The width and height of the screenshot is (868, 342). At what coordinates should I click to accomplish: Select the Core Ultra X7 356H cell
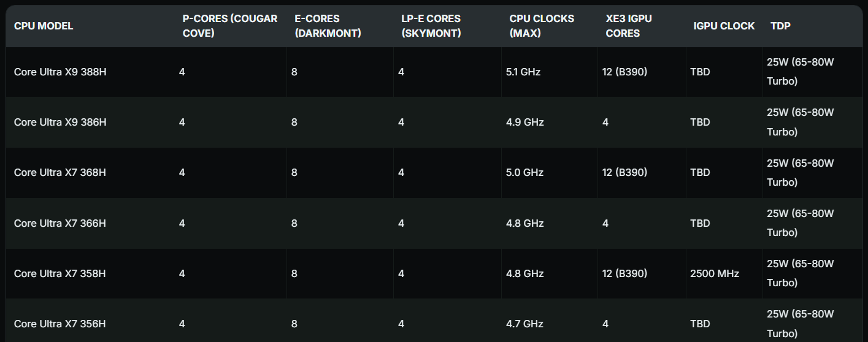[x=60, y=324]
